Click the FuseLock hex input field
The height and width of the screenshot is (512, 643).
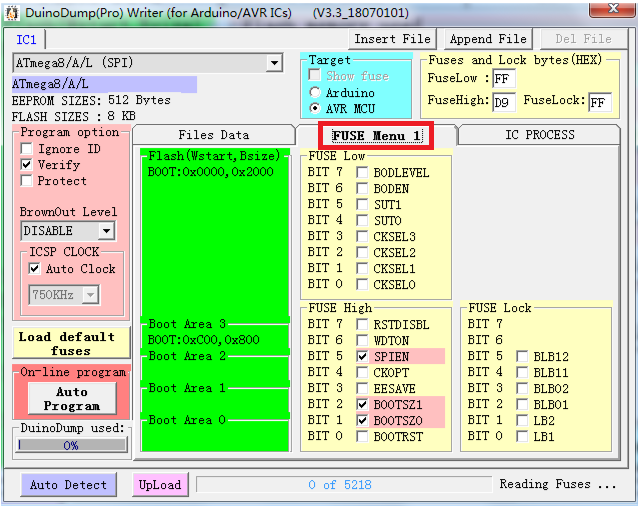tap(600, 102)
